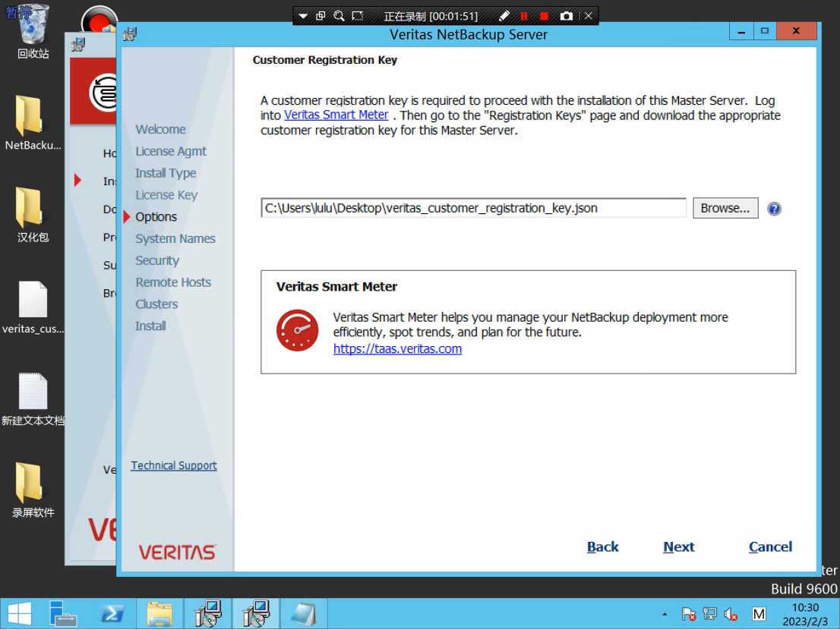Pause the screen recording

pos(524,16)
